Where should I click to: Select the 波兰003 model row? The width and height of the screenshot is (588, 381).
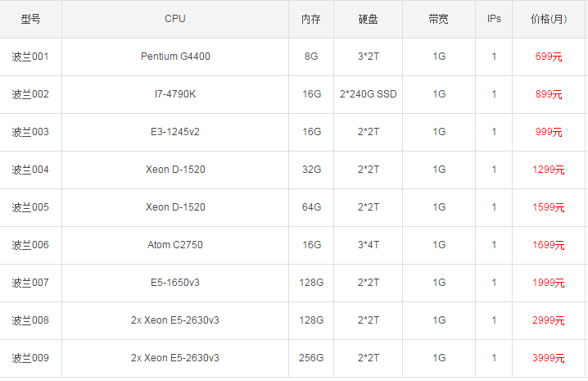coord(30,132)
